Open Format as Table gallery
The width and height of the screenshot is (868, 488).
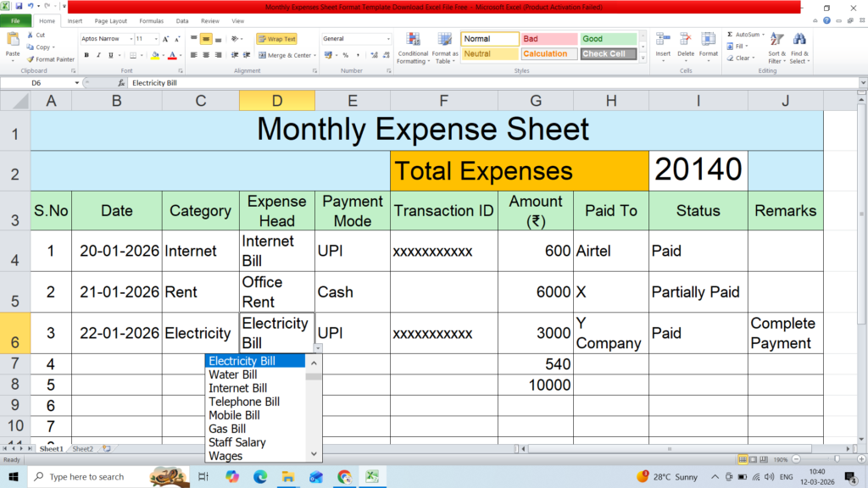coord(445,48)
